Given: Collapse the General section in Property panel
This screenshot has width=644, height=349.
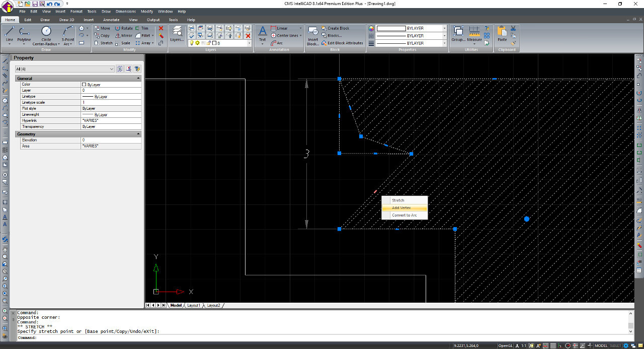Looking at the screenshot, I should (138, 79).
